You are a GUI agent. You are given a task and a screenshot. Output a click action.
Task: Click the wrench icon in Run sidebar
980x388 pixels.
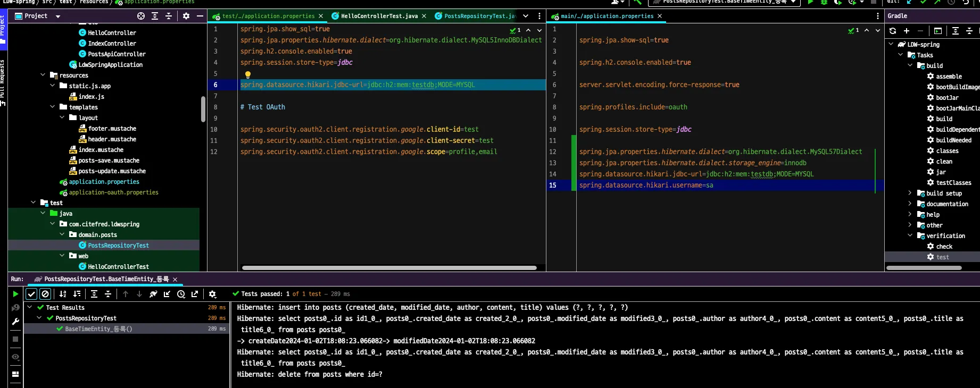[x=15, y=322]
